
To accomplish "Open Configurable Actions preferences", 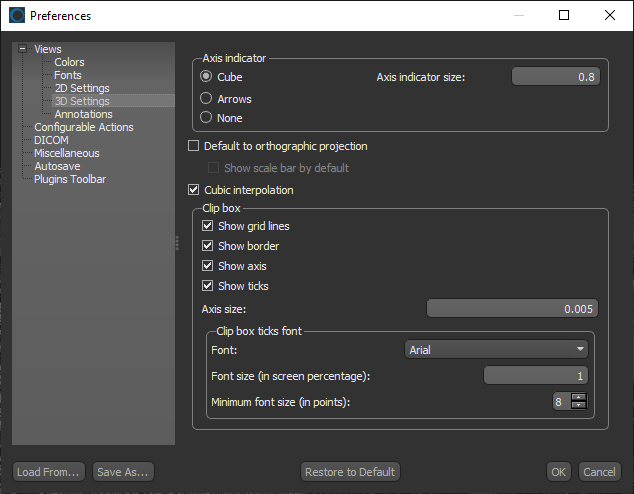I will (83, 127).
